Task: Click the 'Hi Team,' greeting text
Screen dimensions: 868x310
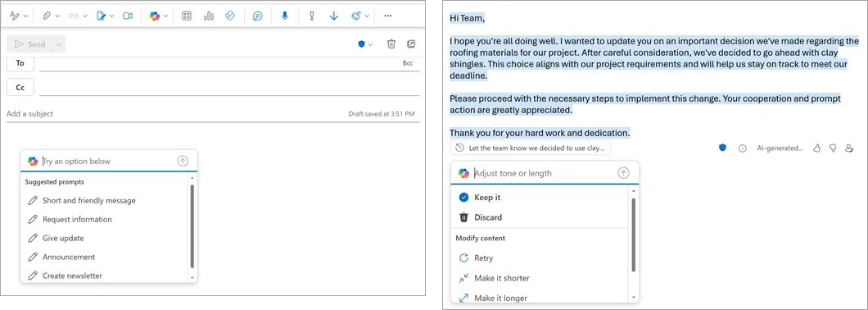Action: (x=468, y=18)
